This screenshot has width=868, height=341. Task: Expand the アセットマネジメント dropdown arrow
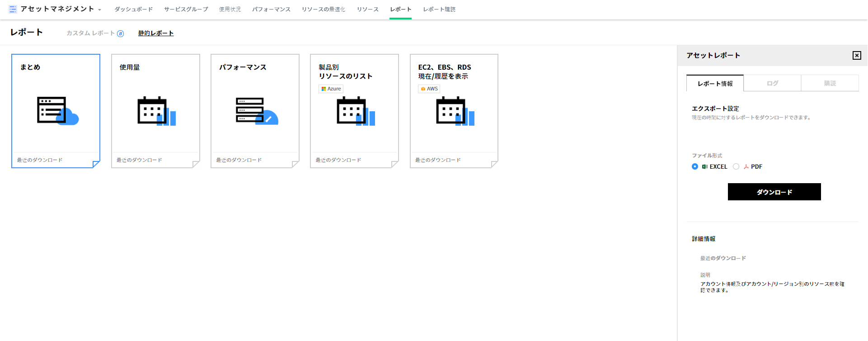coord(99,9)
